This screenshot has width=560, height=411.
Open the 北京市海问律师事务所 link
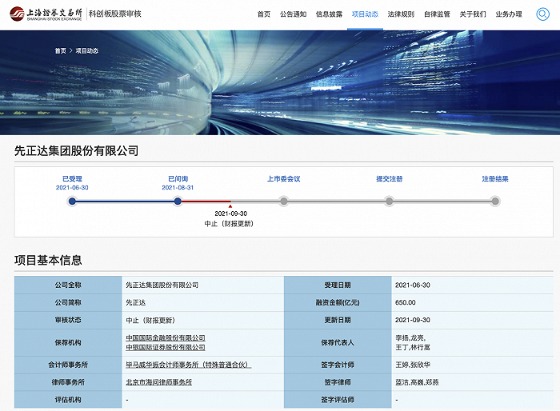159,382
